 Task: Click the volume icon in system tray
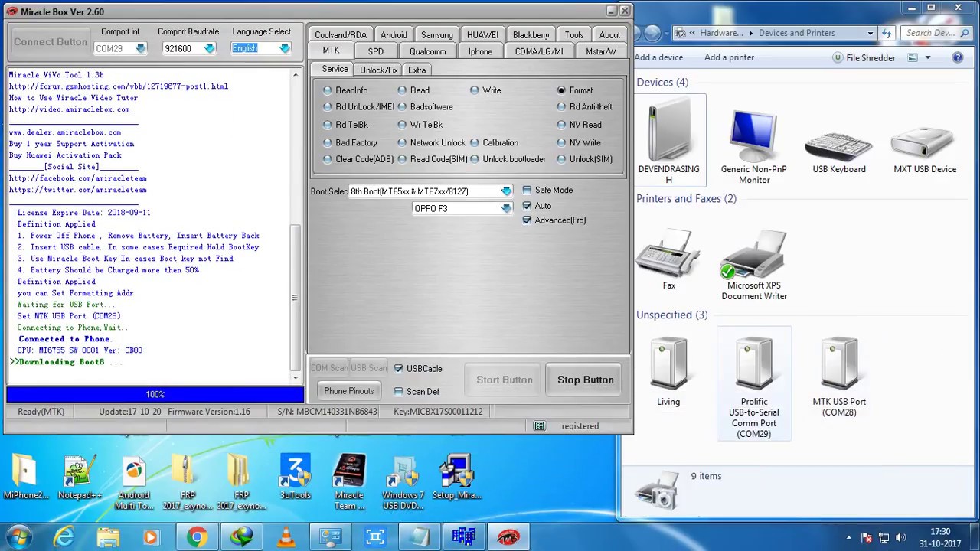[900, 538]
